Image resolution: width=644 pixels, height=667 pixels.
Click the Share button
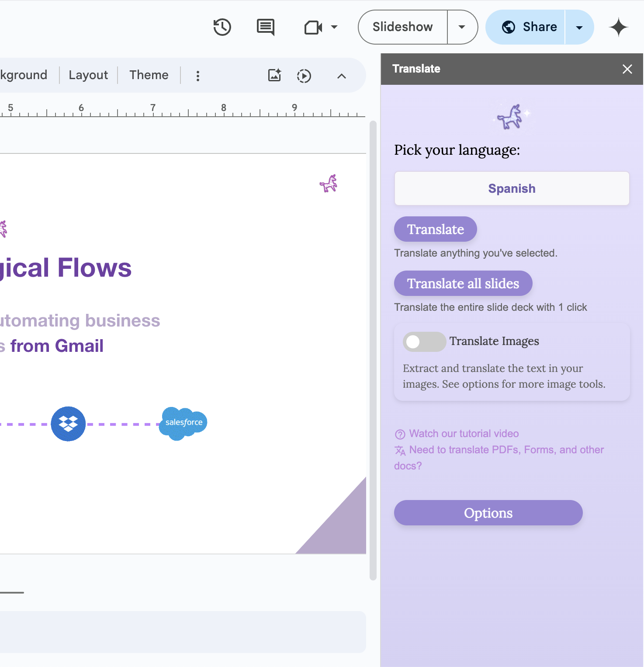pyautogui.click(x=526, y=27)
